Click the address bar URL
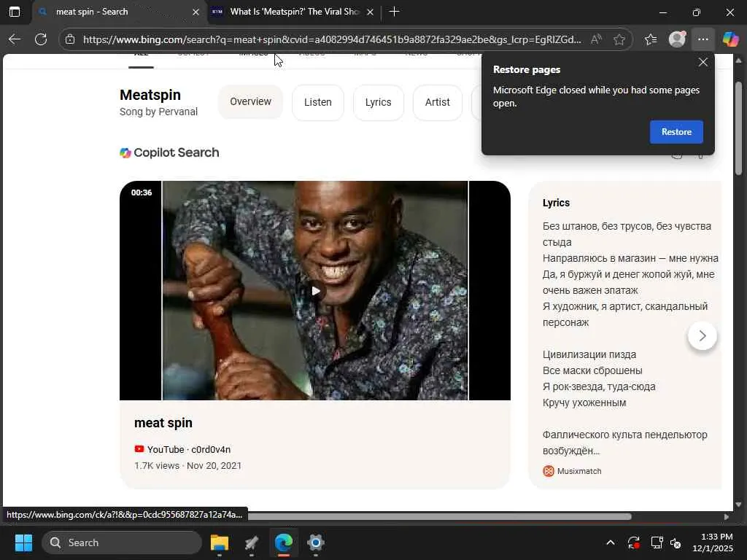 pos(332,39)
